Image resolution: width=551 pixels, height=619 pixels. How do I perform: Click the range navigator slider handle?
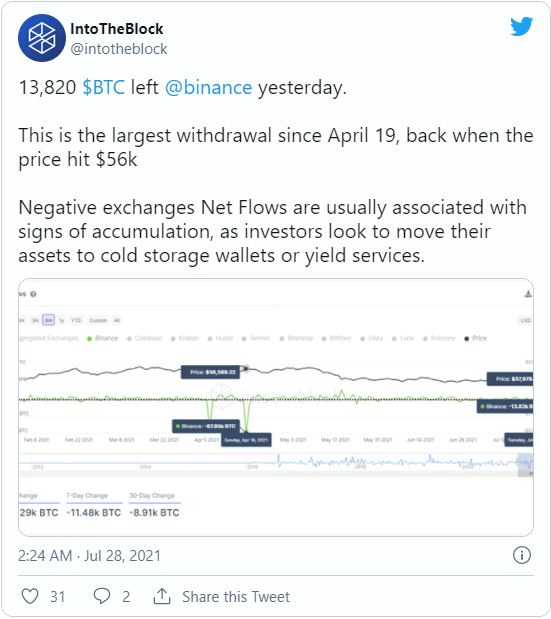coord(519,462)
